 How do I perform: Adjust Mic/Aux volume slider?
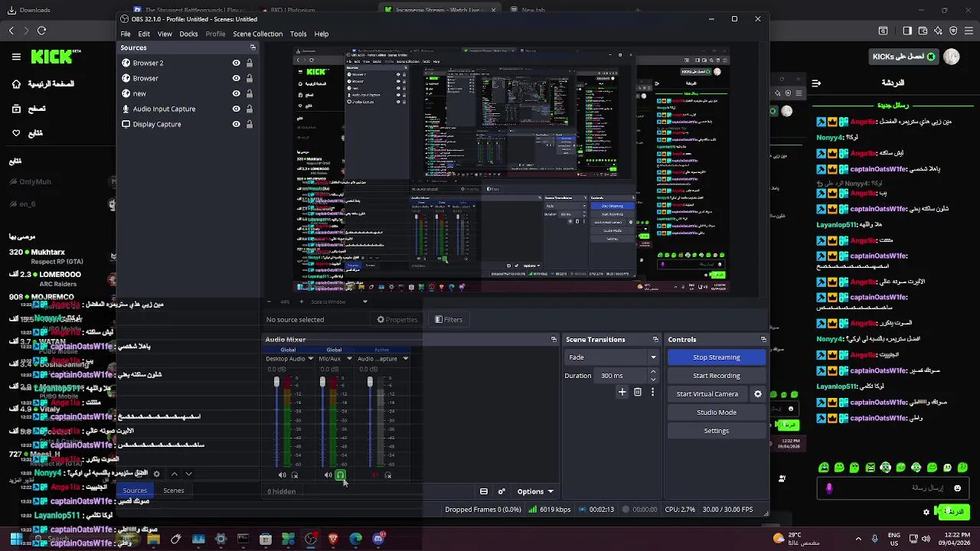coord(322,381)
